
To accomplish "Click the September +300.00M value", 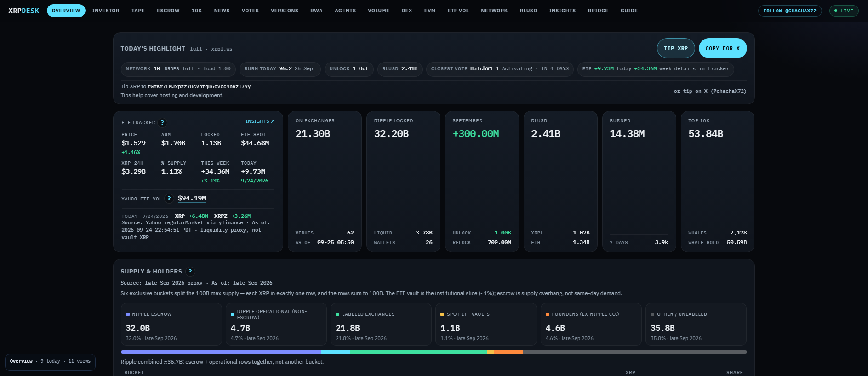I will tap(476, 134).
